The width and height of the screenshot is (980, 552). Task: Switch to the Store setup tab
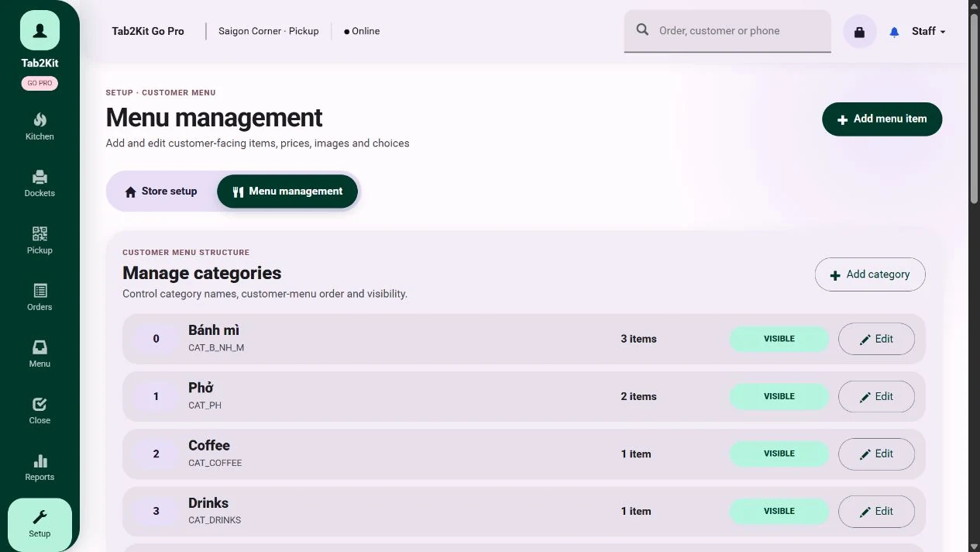click(x=161, y=191)
